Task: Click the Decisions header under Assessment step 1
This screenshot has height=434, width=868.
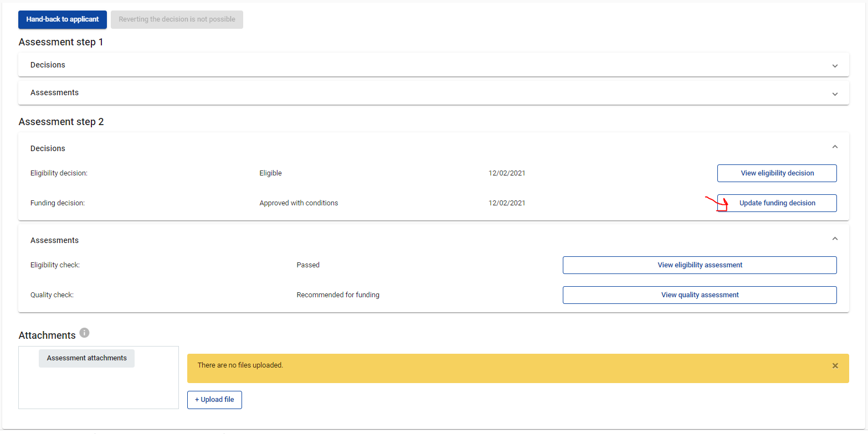Action: pyautogui.click(x=48, y=65)
